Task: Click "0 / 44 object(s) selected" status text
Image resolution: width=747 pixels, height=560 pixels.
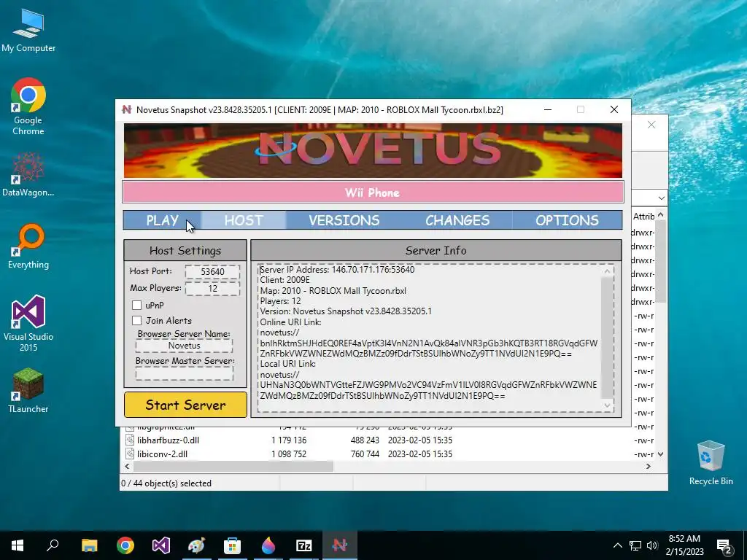Action: pos(166,483)
